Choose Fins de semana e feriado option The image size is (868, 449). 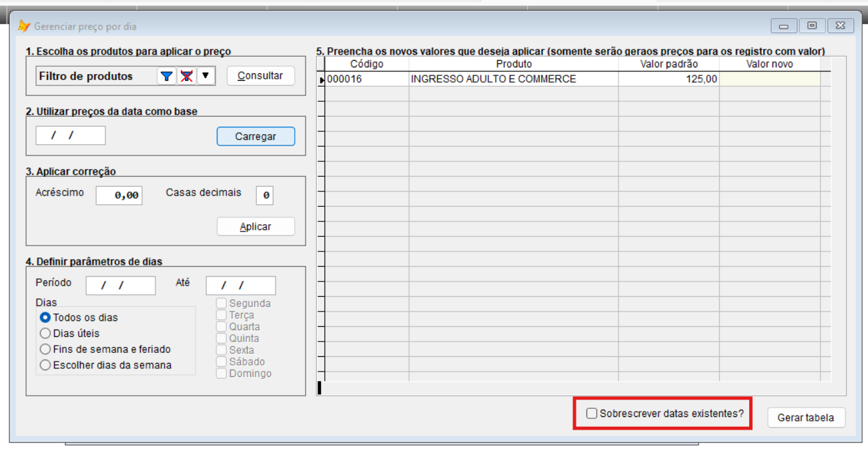[x=45, y=349]
